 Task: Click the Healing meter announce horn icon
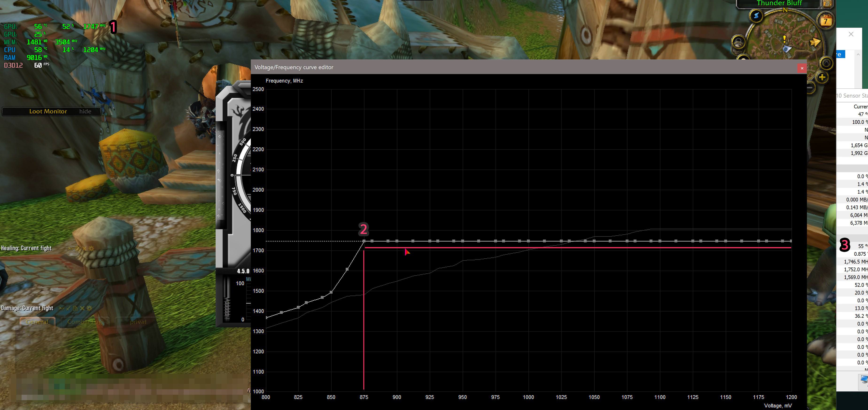pyautogui.click(x=70, y=248)
